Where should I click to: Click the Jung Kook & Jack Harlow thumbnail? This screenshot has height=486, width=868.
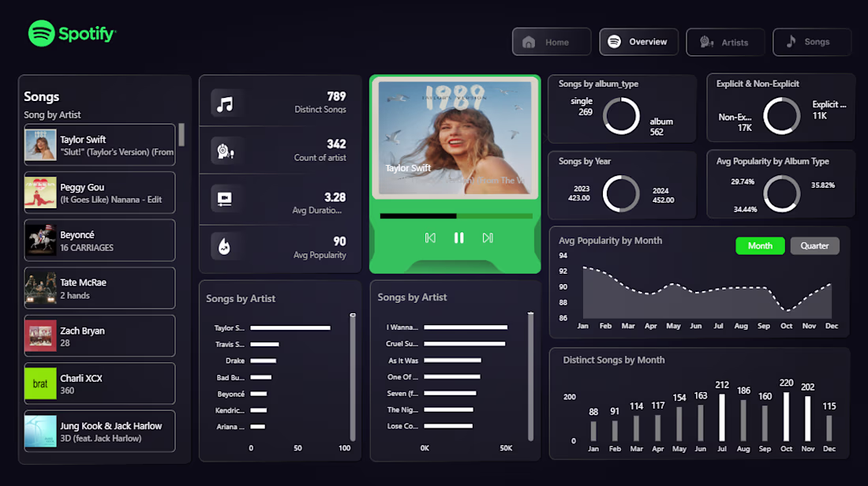pos(40,432)
